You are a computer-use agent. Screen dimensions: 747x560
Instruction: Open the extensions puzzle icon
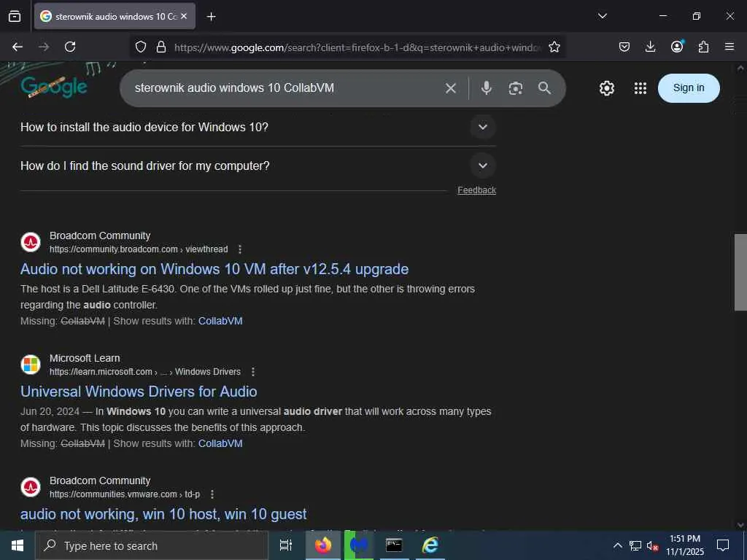coord(703,47)
